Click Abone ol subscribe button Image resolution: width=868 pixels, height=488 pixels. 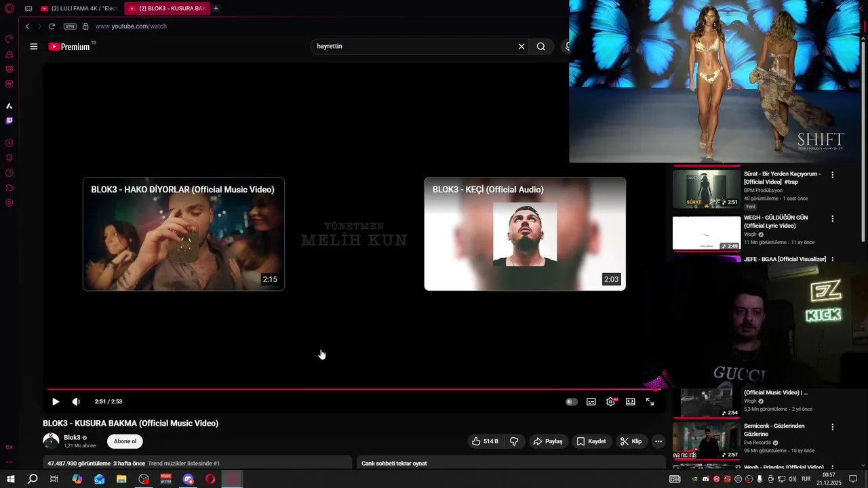pyautogui.click(x=125, y=441)
